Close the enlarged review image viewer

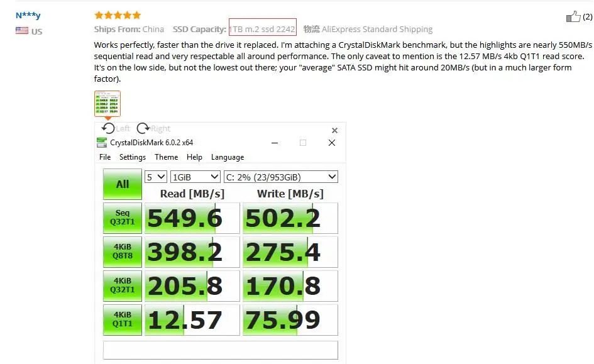coord(334,130)
